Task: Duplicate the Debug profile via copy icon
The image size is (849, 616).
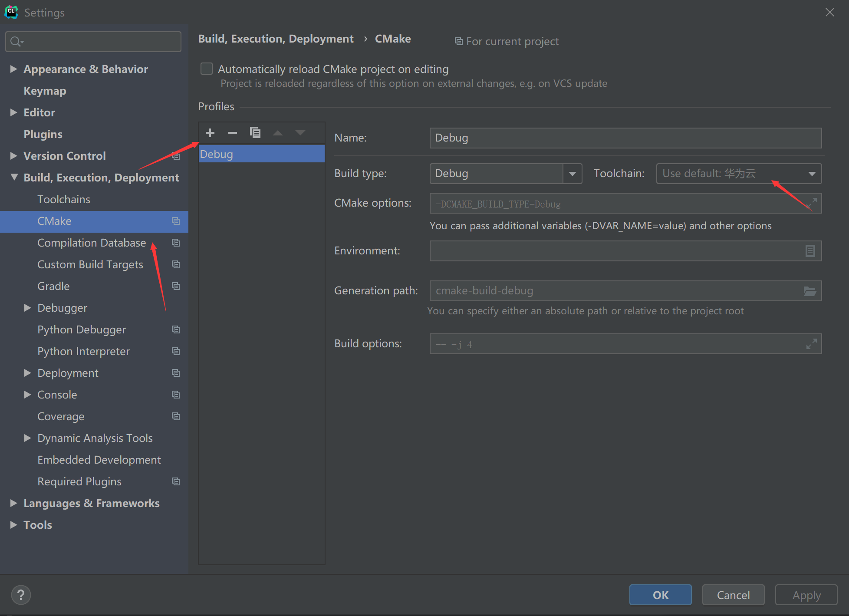Action: (x=256, y=133)
